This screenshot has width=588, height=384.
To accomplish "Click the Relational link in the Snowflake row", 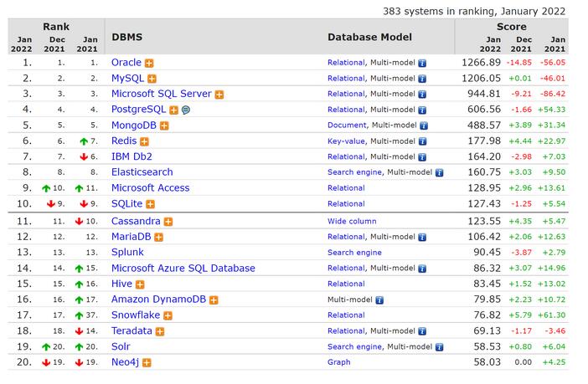I will tap(346, 315).
